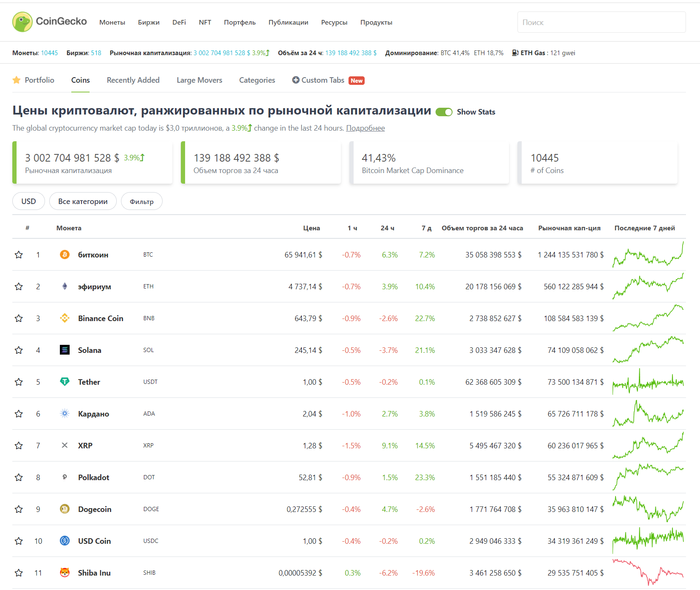Open Dogecoin 7-day sparkline chart

[x=648, y=509]
